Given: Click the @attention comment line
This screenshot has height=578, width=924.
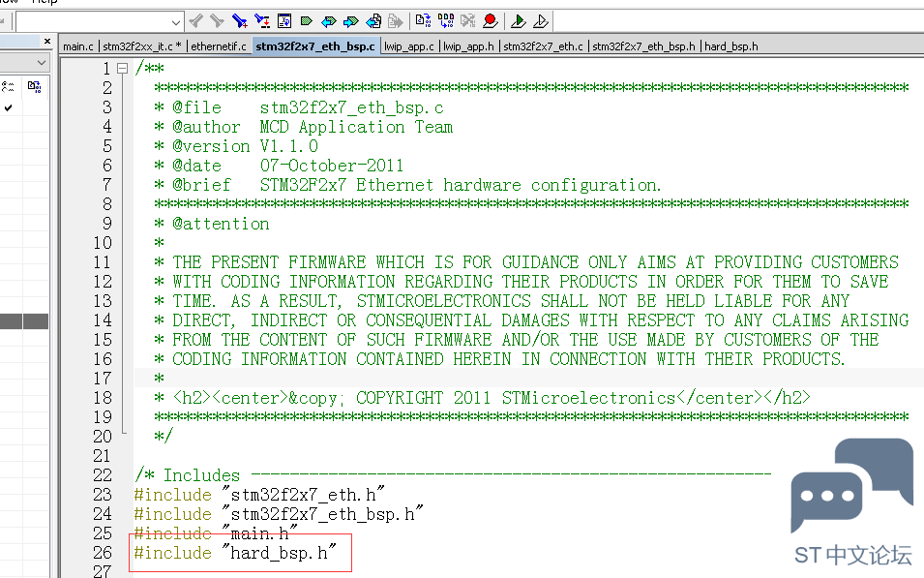Looking at the screenshot, I should 212,224.
